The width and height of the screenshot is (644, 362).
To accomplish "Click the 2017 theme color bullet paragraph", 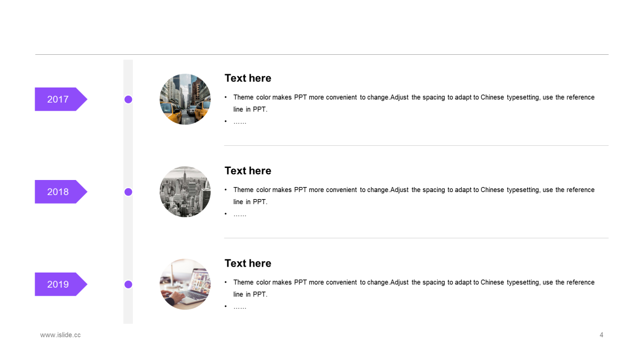I will pyautogui.click(x=410, y=103).
